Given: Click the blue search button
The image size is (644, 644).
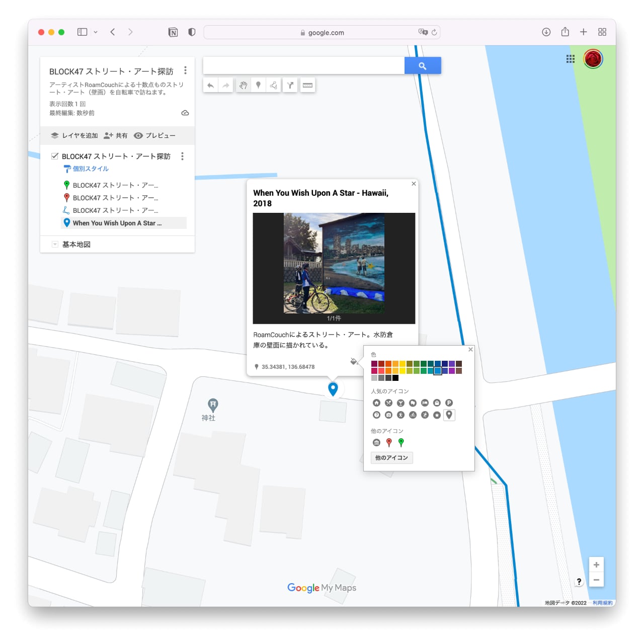Looking at the screenshot, I should (423, 65).
